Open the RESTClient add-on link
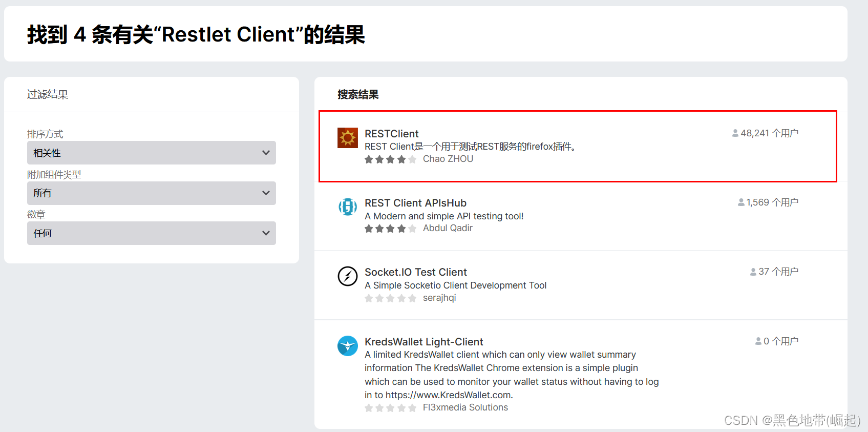This screenshot has height=432, width=868. (392, 134)
